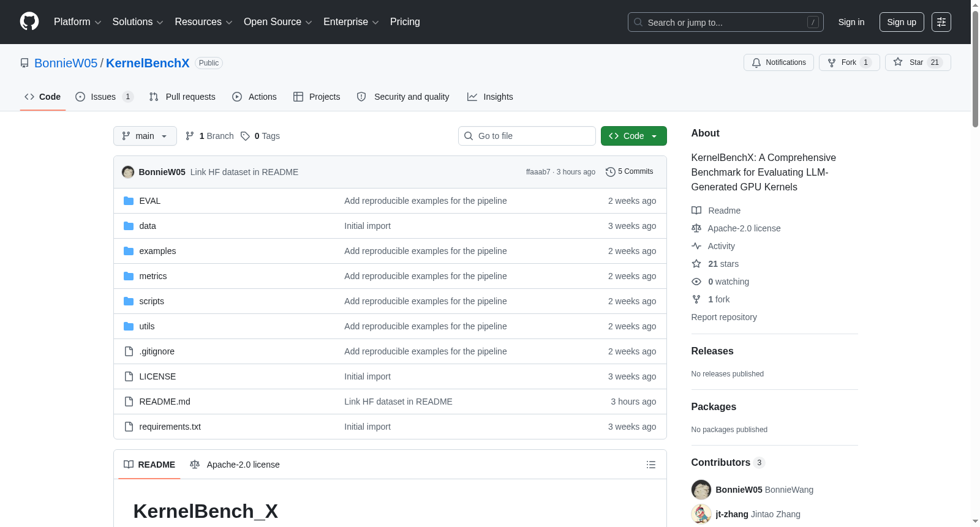Click Report repository link
The image size is (980, 527).
[x=724, y=317]
